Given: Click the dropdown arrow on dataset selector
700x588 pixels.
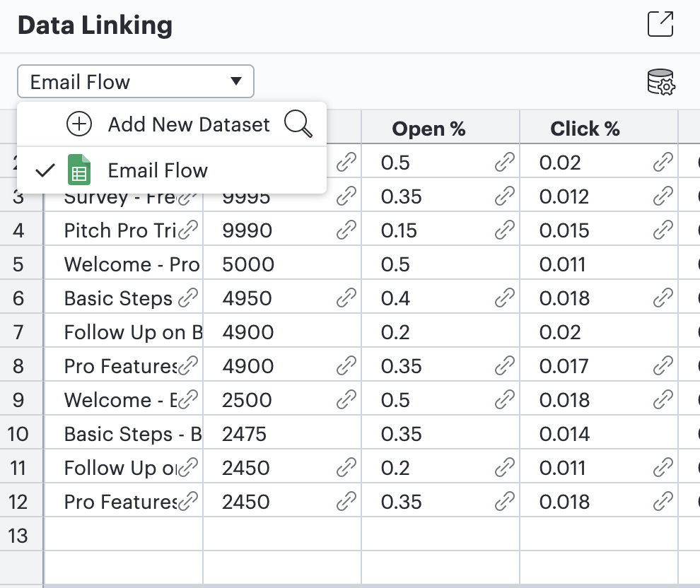Looking at the screenshot, I should point(236,82).
